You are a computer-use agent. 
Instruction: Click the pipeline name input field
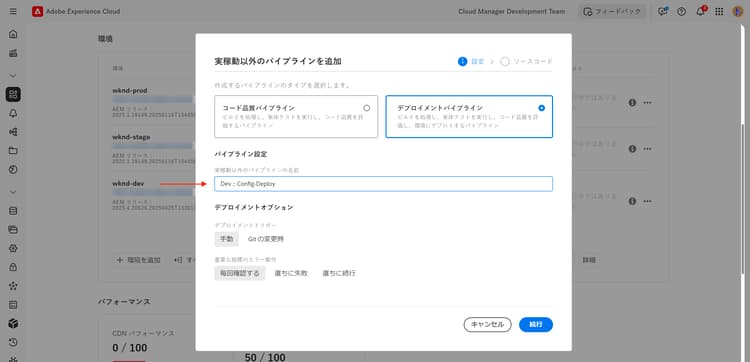pos(384,184)
